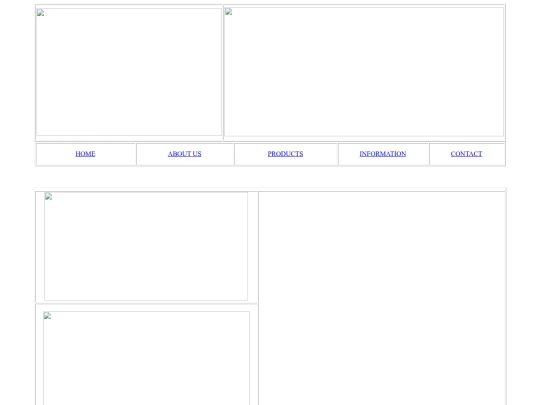Visit the INFORMATION page link
Screen dimensions: 540x405
(x=383, y=154)
